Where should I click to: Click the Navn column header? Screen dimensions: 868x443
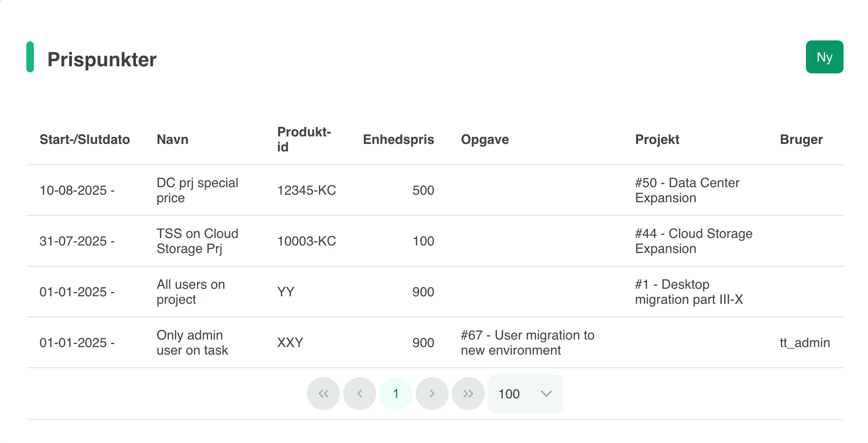(173, 140)
